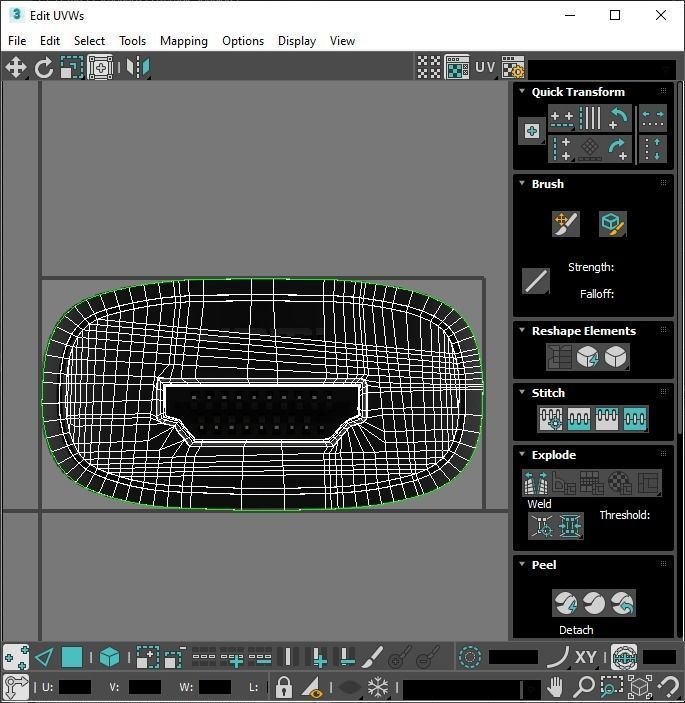Select the Move tool in top toolbar
Image resolution: width=685 pixels, height=703 pixels.
16,68
